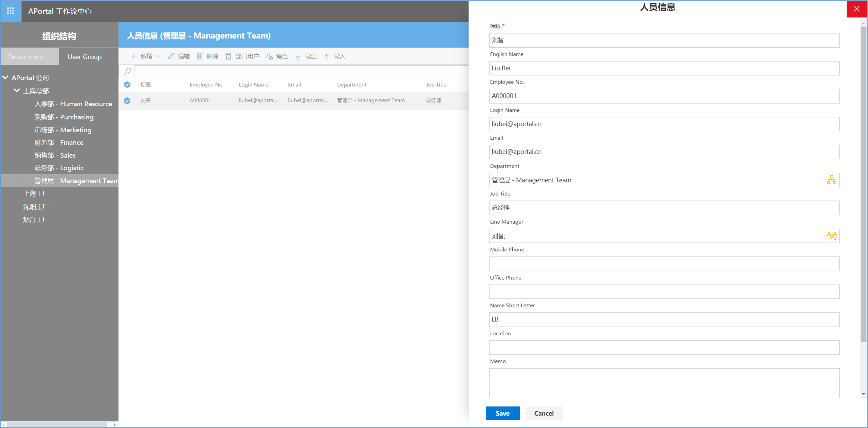The width and height of the screenshot is (868, 428).
Task: Click the 新增 plus icon
Action: pyautogui.click(x=133, y=56)
